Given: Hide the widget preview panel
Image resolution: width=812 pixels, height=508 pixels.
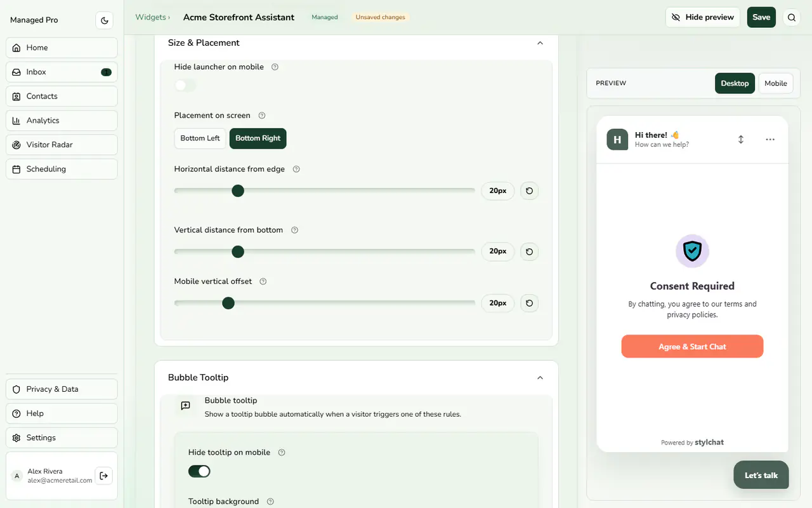Looking at the screenshot, I should click(703, 17).
